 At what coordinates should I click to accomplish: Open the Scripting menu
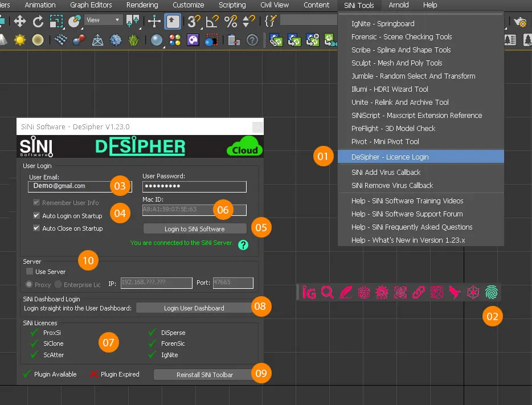[x=232, y=5]
